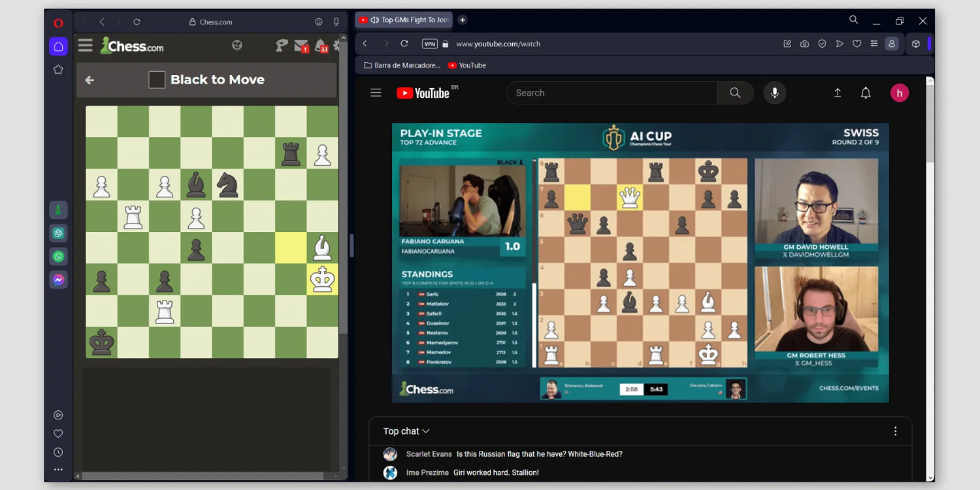Go back using the Black to Move arrow
The image size is (980, 490).
(90, 80)
